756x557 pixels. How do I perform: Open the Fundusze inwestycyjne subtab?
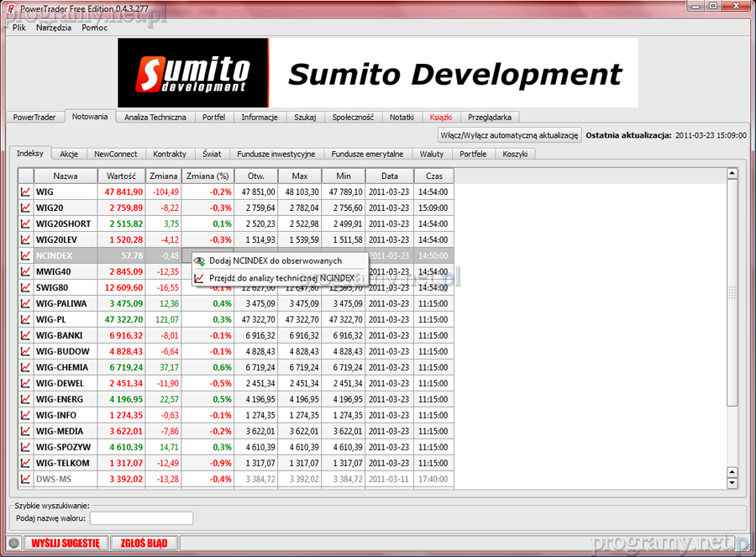[276, 155]
